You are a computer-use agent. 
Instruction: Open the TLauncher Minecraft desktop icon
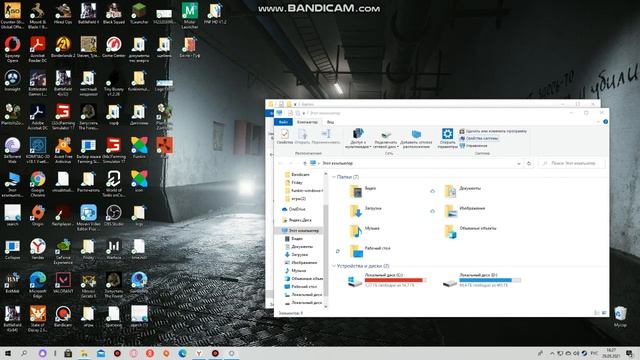[139, 13]
